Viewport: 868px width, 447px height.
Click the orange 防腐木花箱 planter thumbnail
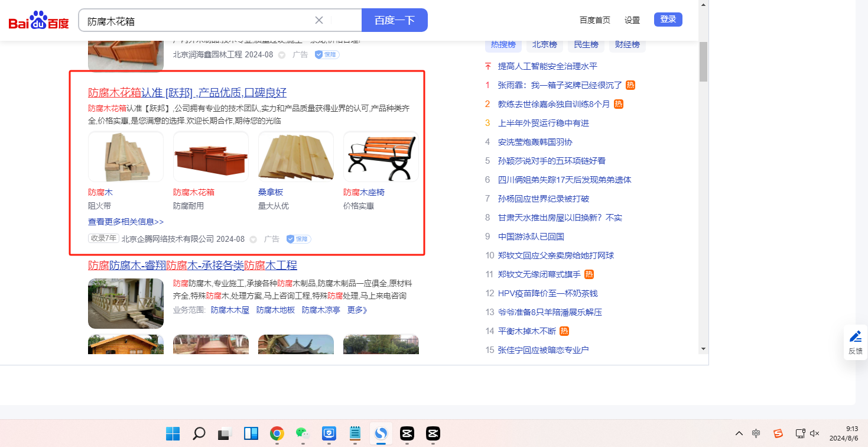pos(211,157)
